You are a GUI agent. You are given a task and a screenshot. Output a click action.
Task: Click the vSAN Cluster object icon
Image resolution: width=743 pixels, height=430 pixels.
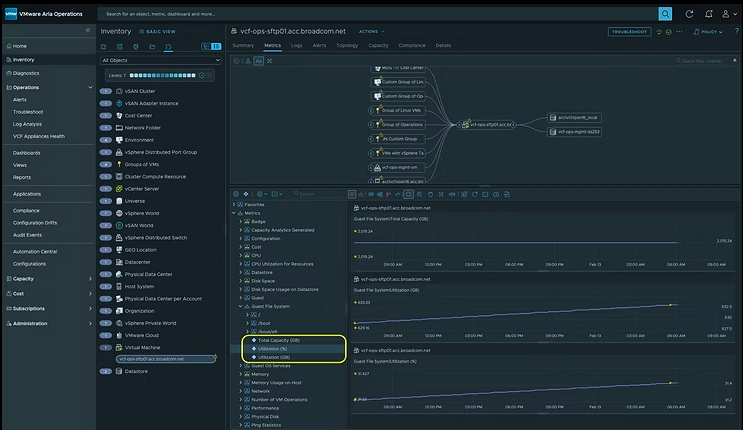(119, 91)
